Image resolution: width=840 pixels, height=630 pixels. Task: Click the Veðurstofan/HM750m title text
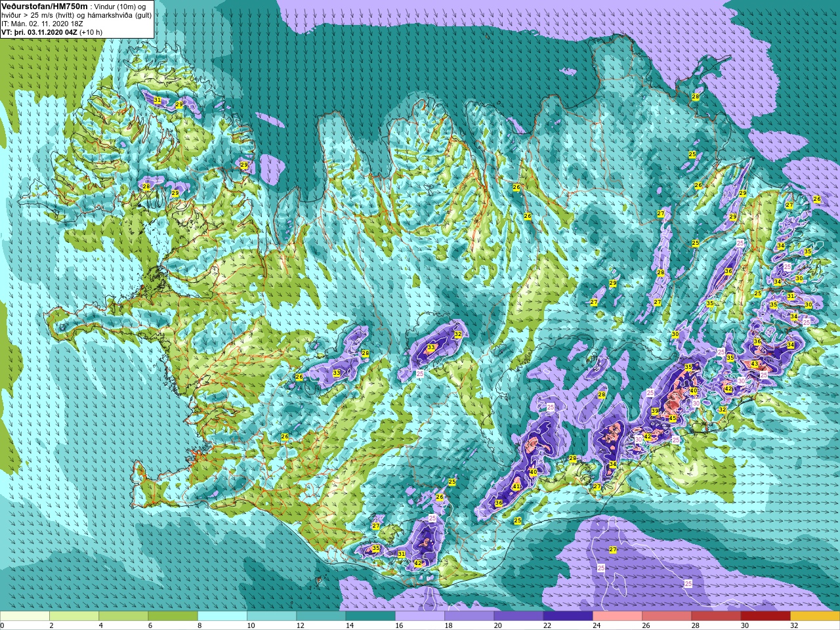click(x=45, y=6)
